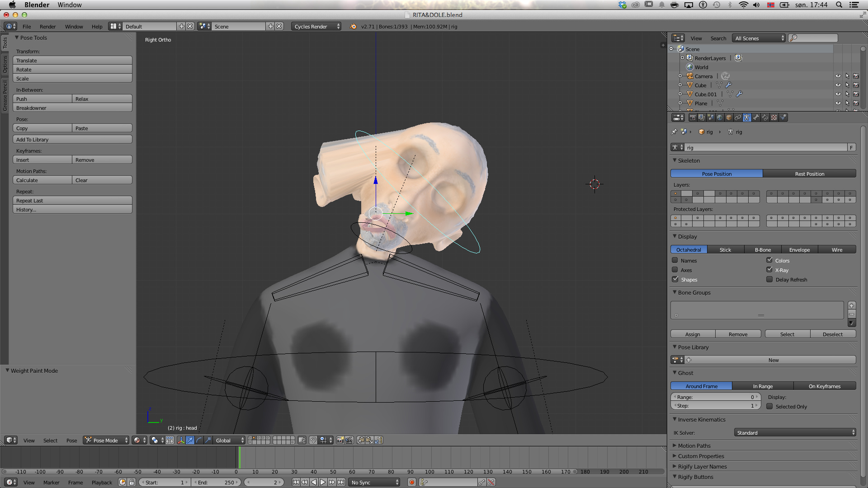Viewport: 868px width, 488px height.
Task: Open the IK Solver Standard dropdown
Action: [795, 432]
